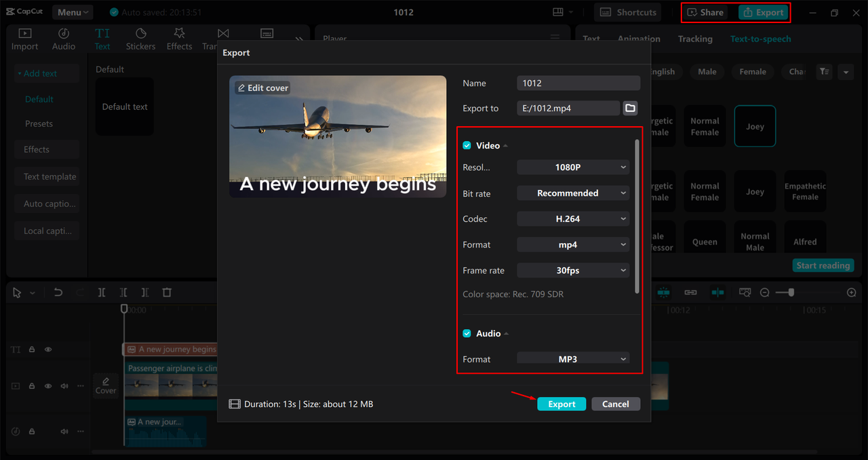Open the Frame rate dropdown showing 30fps

point(573,271)
